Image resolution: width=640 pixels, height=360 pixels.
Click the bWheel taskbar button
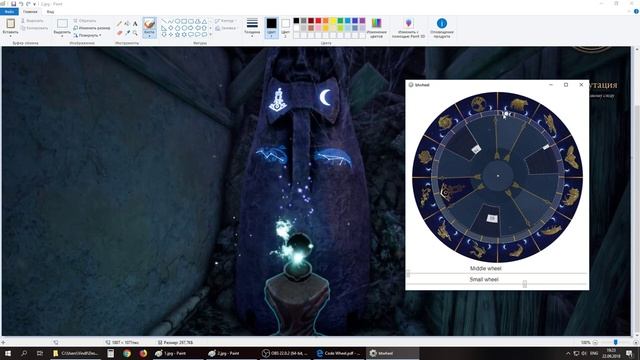[x=393, y=353]
